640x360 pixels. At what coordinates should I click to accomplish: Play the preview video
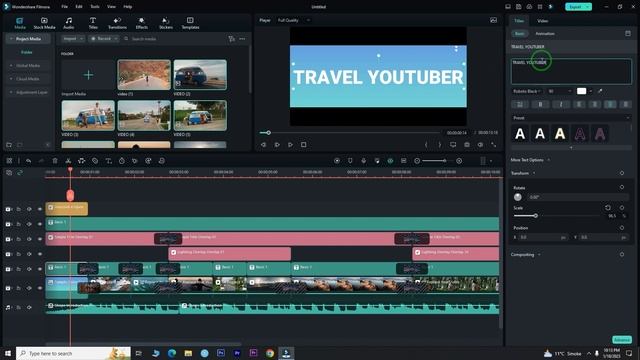tap(290, 144)
